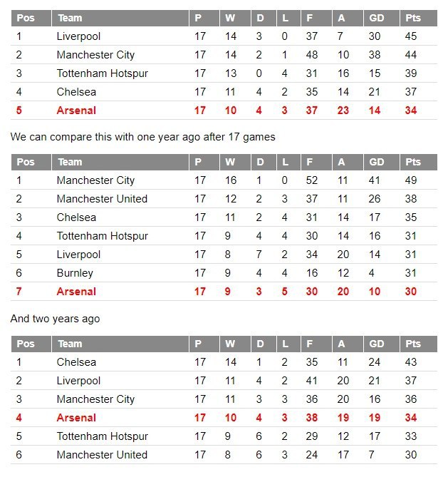Select Arsenal row in position 7
448x477 pixels.
pos(224,292)
